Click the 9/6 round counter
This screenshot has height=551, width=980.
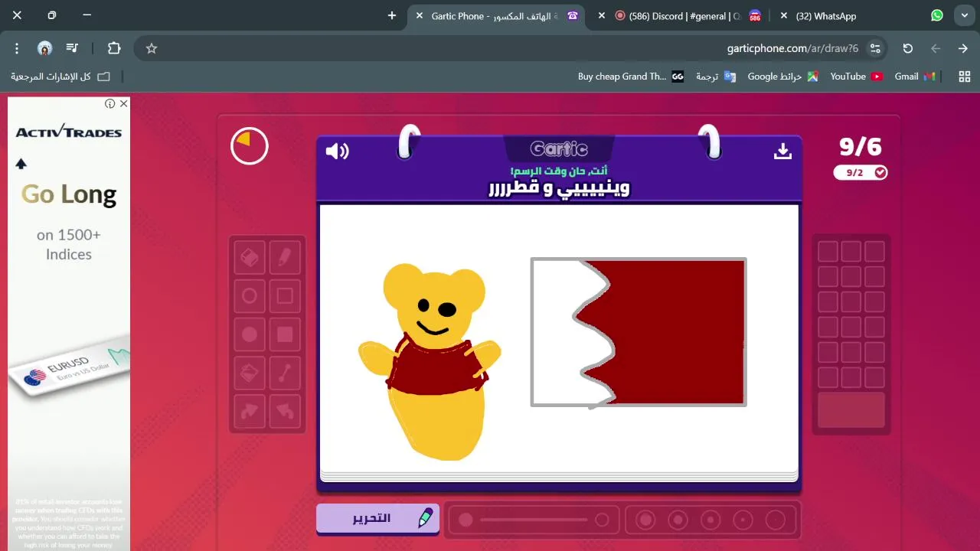861,146
